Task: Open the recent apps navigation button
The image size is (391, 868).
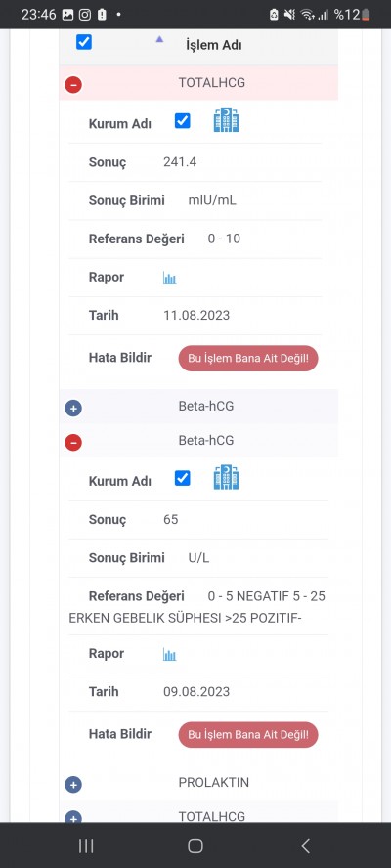Action: 86,846
